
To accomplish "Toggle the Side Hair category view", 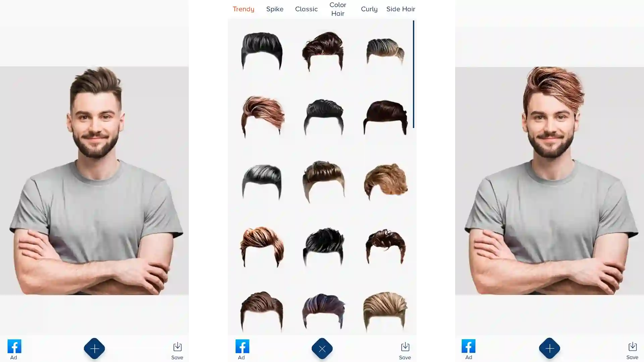I will 401,9.
